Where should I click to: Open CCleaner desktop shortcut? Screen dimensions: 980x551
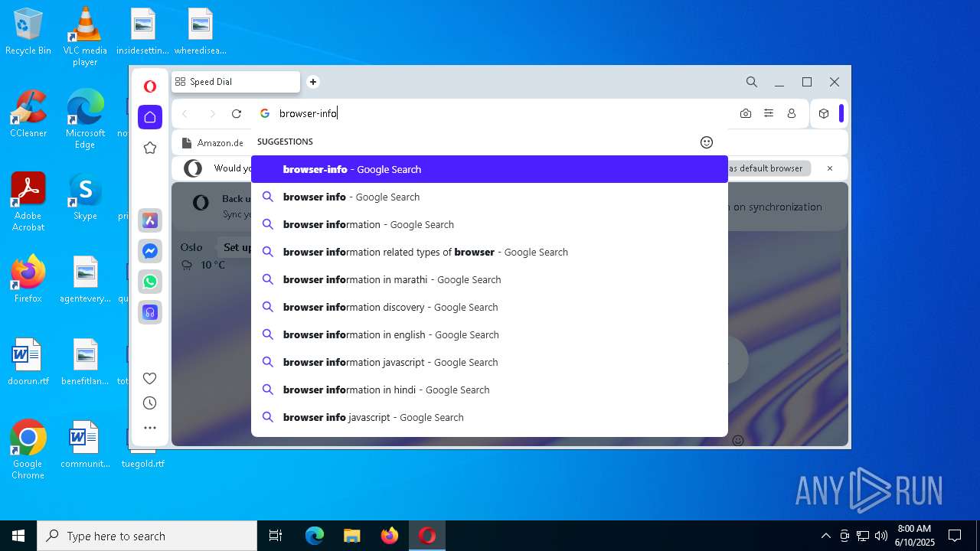28,113
